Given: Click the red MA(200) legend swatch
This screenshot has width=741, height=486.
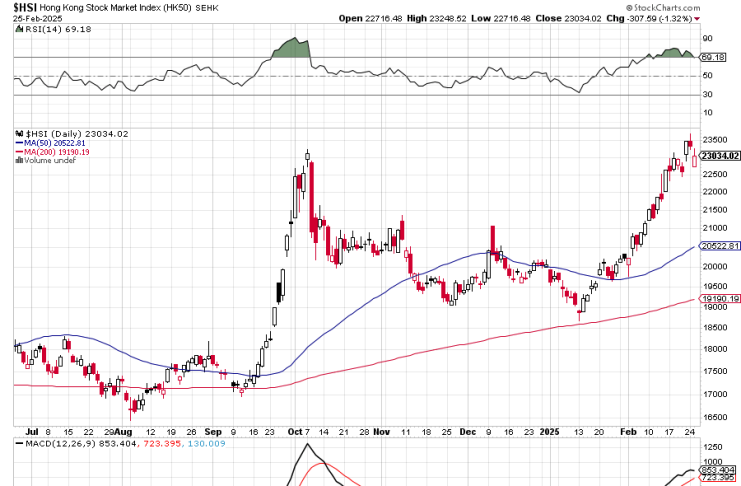Looking at the screenshot, I should [16, 151].
